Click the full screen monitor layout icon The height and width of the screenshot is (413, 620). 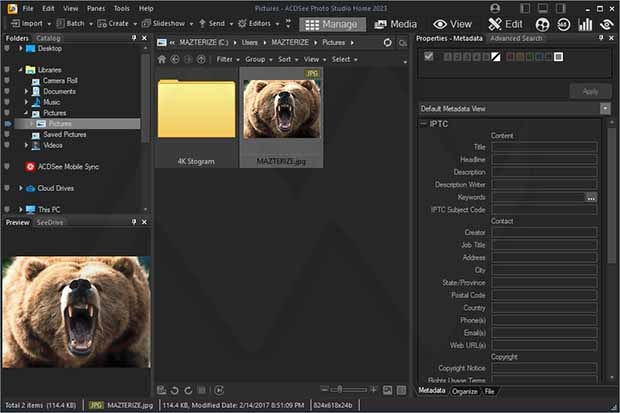(543, 8)
